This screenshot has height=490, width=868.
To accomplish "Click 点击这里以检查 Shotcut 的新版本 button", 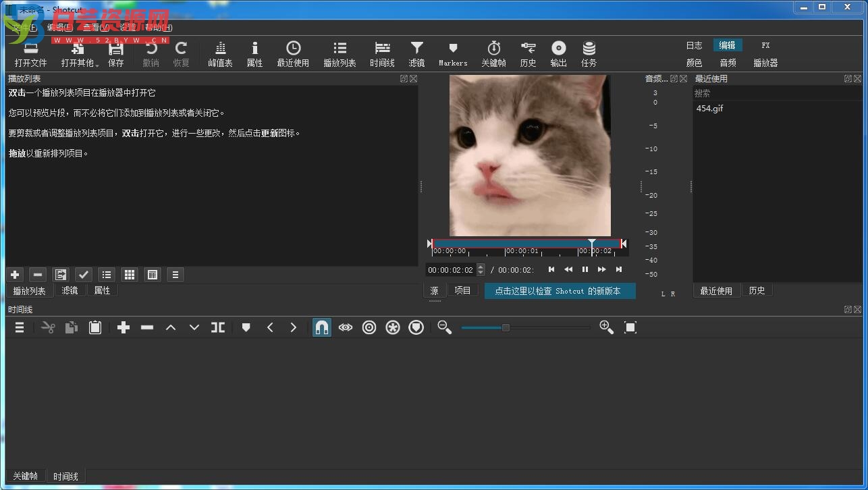I will pos(560,291).
